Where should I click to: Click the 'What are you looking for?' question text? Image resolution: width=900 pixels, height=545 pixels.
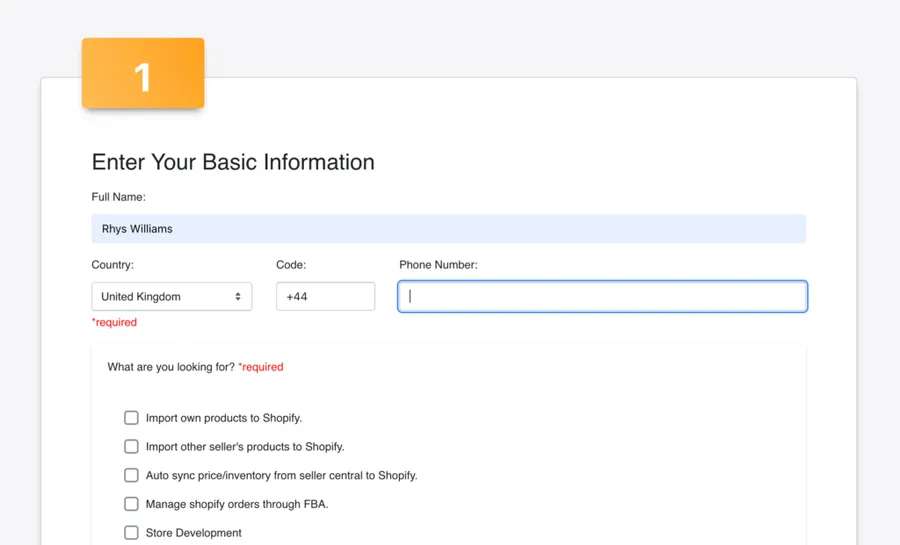pos(171,367)
